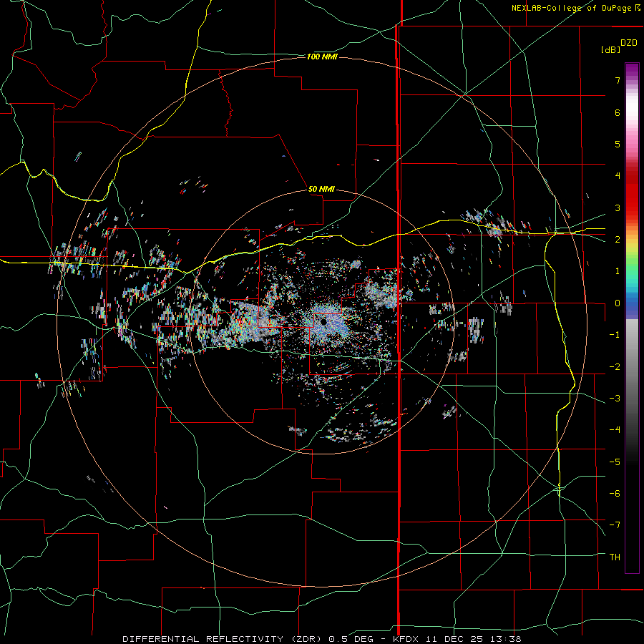Click the -4 dB mark on the color scale
This screenshot has height=644, width=644.
615,429
